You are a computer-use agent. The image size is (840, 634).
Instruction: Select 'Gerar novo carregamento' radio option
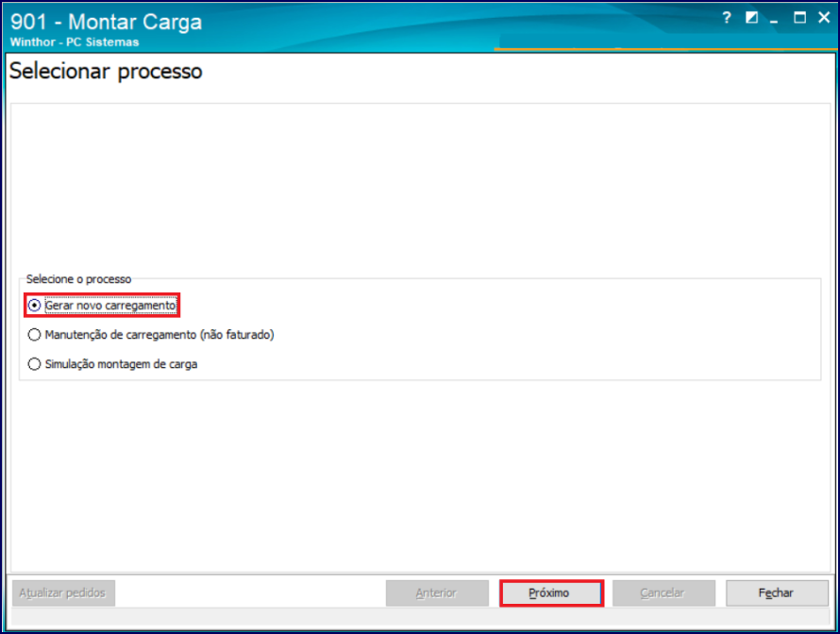[102, 306]
